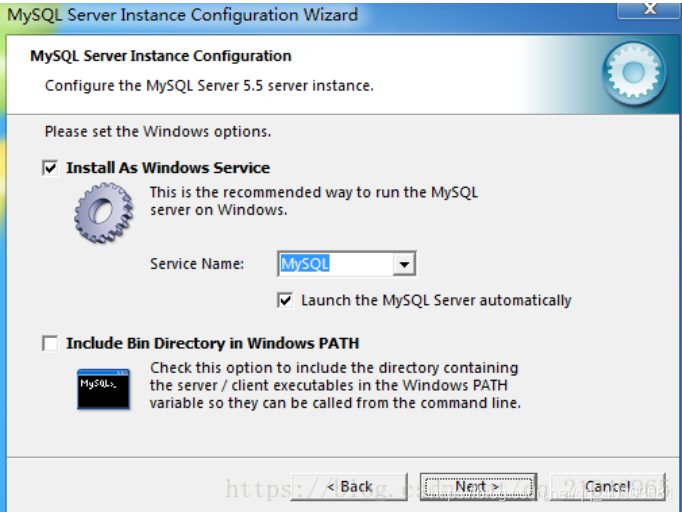Image resolution: width=682 pixels, height=512 pixels.
Task: Click the Service Name text field showing MySQL
Action: (x=336, y=264)
